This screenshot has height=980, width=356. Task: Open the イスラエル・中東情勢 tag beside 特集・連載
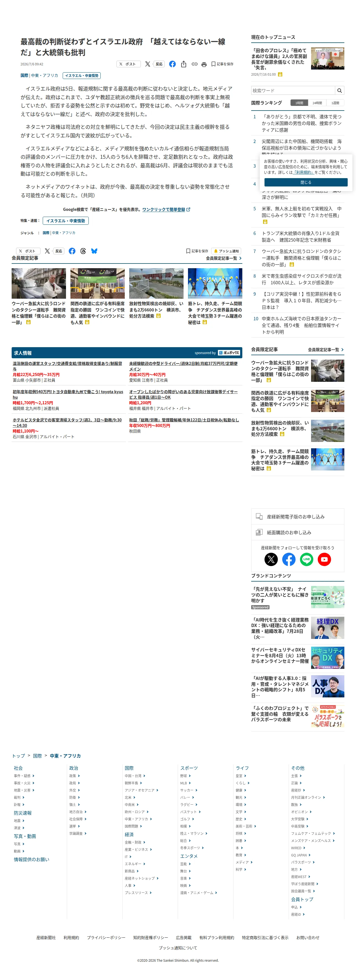click(65, 221)
